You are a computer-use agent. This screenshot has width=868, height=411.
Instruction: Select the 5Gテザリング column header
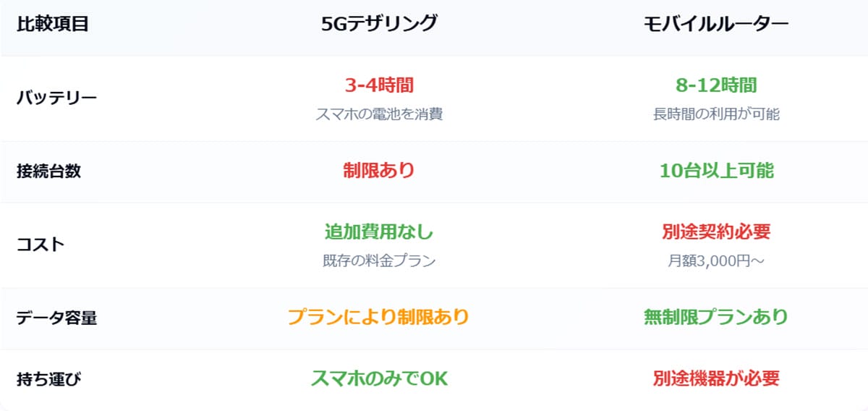click(379, 24)
